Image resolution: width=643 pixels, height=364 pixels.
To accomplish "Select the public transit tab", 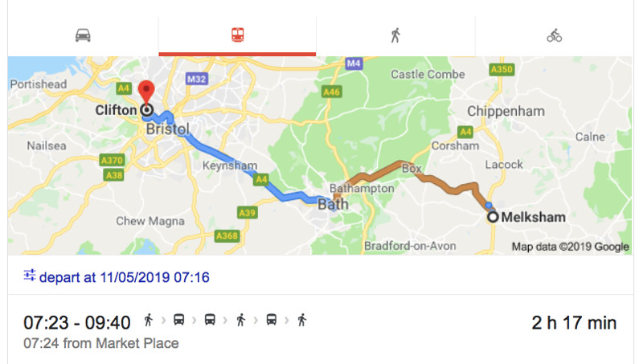I will [x=237, y=35].
